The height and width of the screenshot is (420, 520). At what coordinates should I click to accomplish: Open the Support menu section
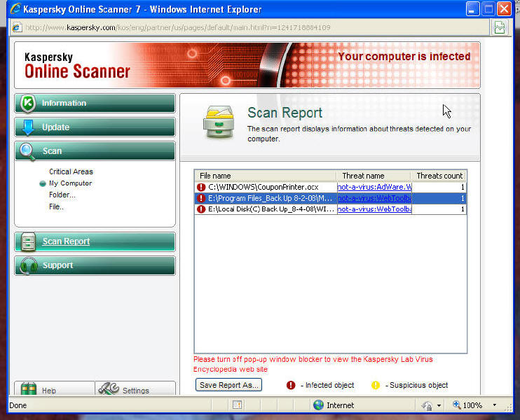coord(95,265)
